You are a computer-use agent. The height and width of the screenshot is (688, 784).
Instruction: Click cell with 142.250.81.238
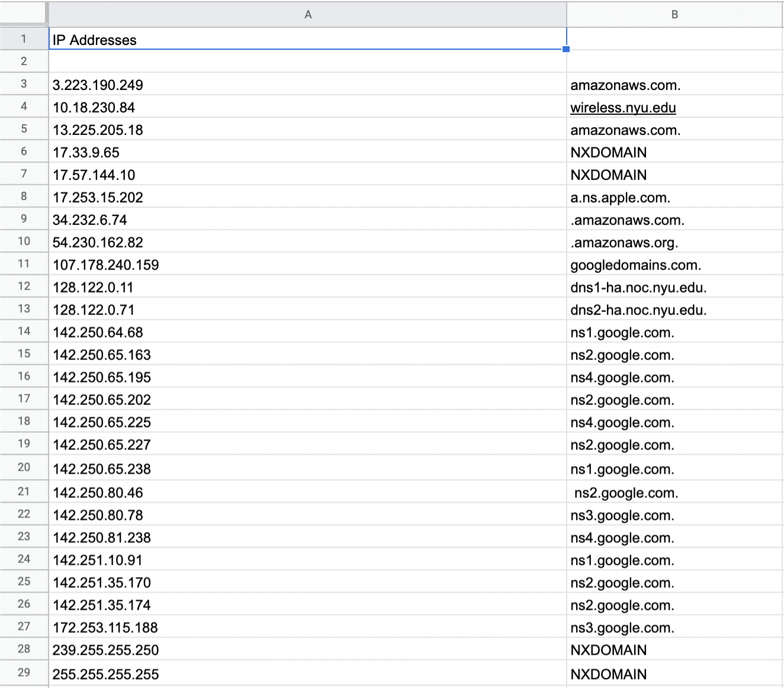coord(307,538)
